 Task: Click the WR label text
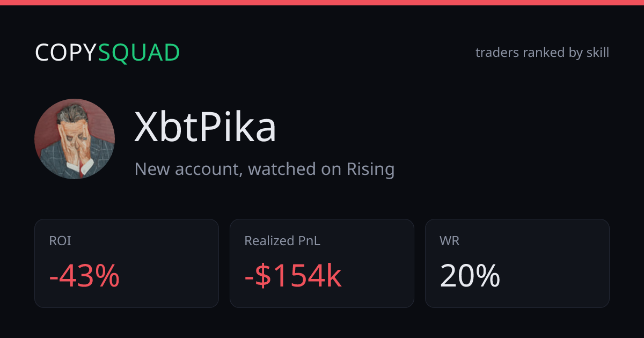click(x=449, y=241)
